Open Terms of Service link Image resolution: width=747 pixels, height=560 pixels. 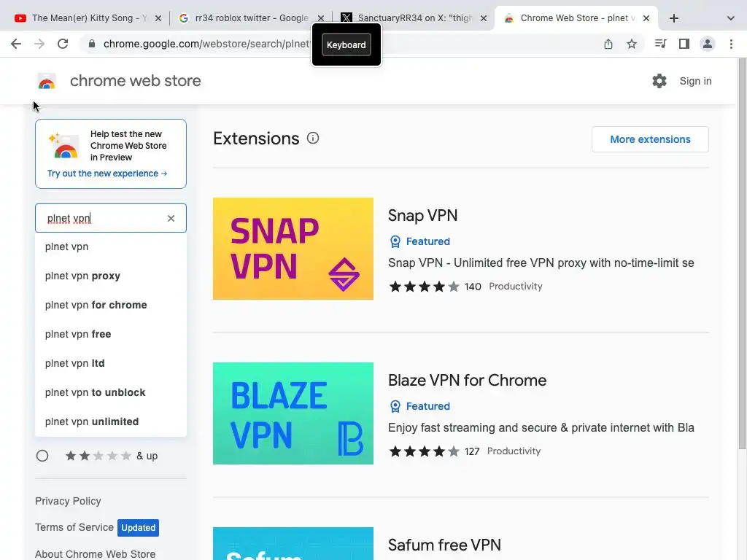(x=74, y=527)
